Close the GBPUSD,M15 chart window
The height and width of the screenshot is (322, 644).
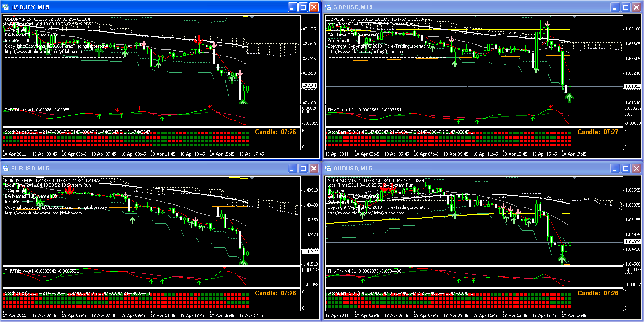[636, 7]
